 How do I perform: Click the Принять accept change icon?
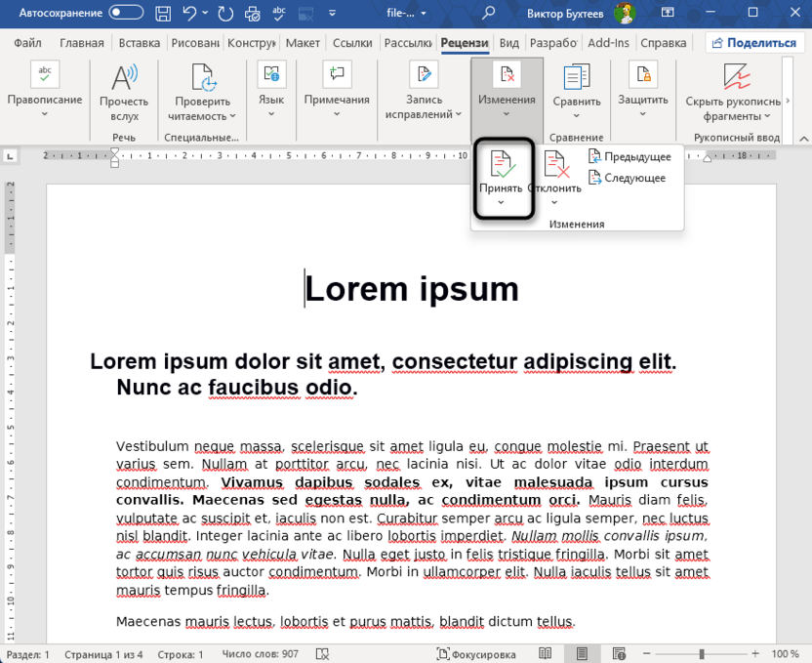click(x=502, y=164)
